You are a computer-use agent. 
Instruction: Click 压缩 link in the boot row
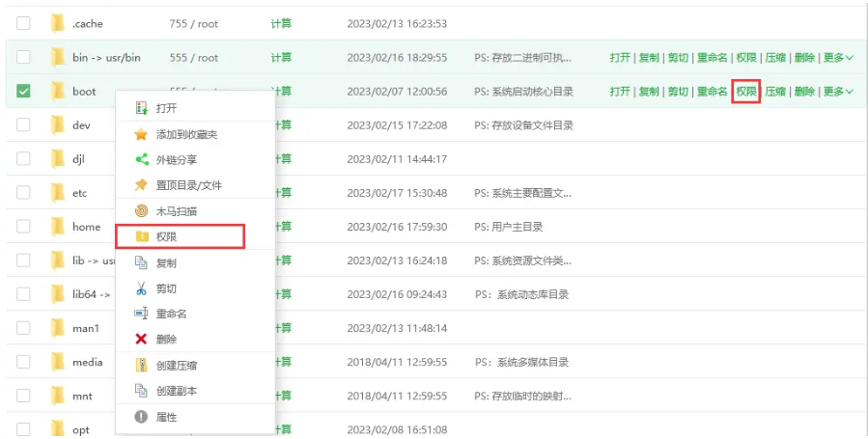(775, 92)
